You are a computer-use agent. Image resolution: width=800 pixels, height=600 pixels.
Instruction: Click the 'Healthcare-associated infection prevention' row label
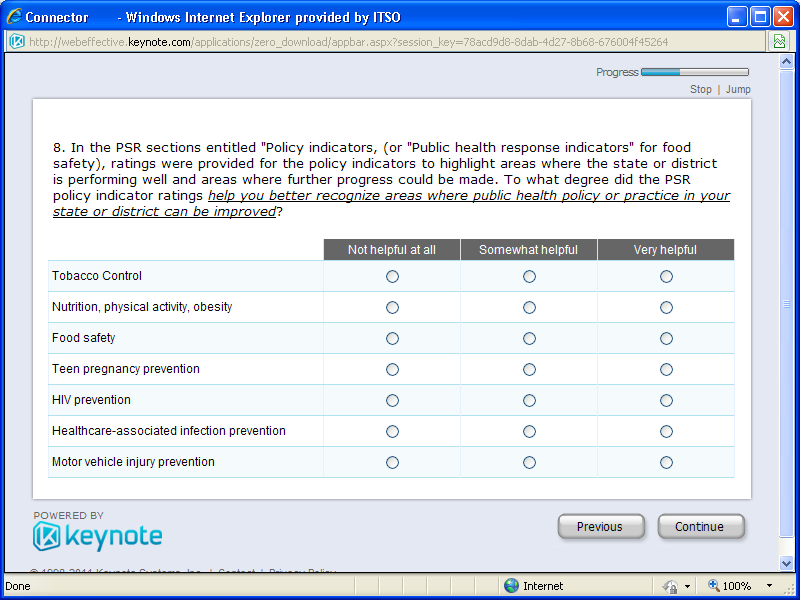[169, 431]
